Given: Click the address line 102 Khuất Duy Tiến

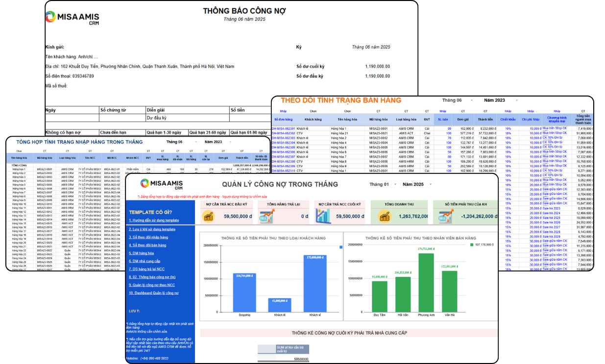Looking at the screenshot, I should 140,66.
